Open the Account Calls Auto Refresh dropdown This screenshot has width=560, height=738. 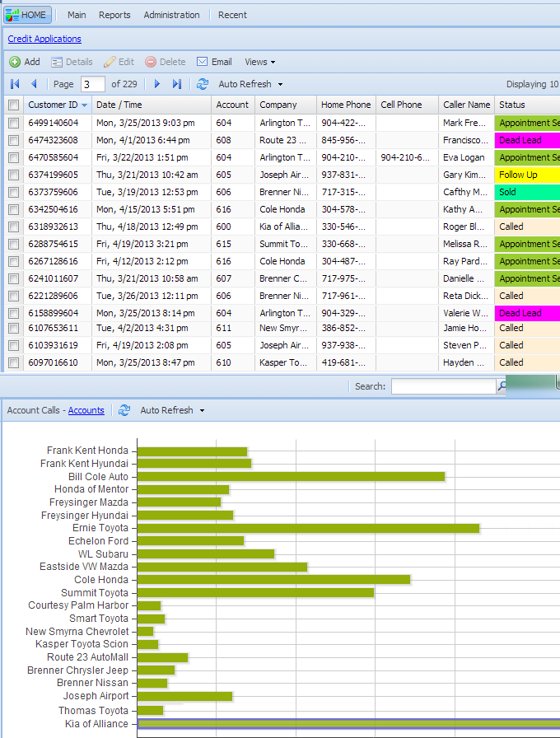tap(172, 410)
